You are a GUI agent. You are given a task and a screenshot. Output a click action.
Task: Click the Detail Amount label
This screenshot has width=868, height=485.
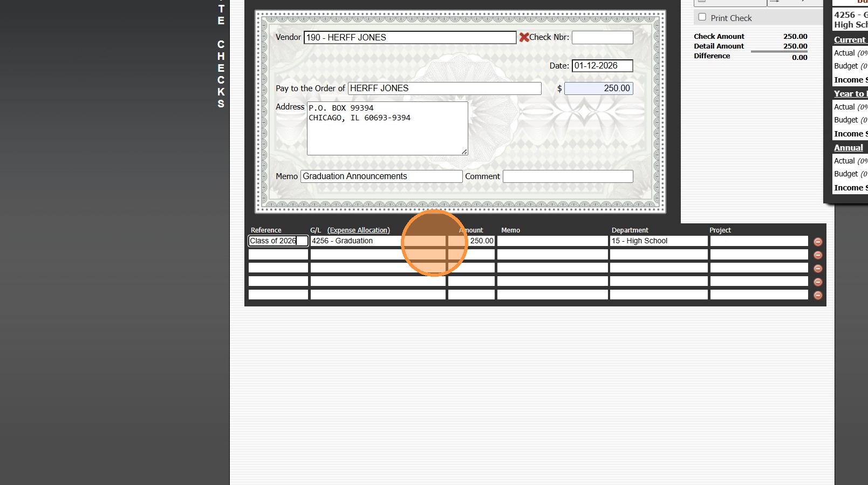point(719,46)
